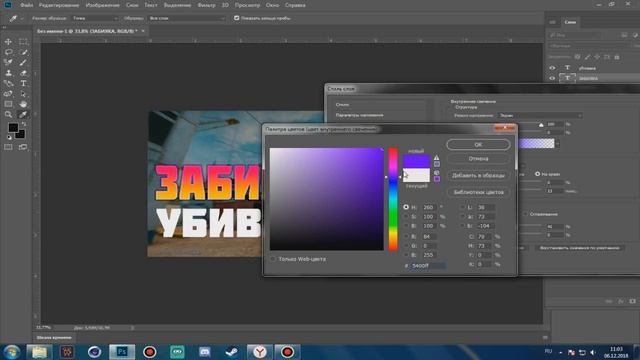Open blend mode dropdown in Layer Style dialog

pos(539,116)
